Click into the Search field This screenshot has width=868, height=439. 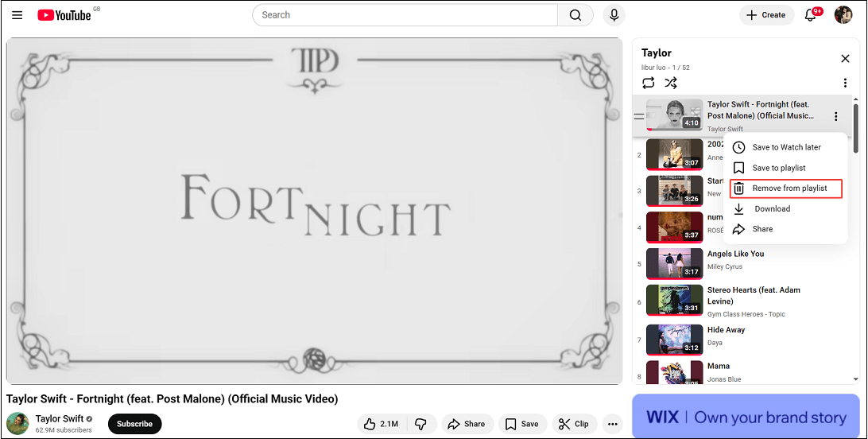(405, 15)
